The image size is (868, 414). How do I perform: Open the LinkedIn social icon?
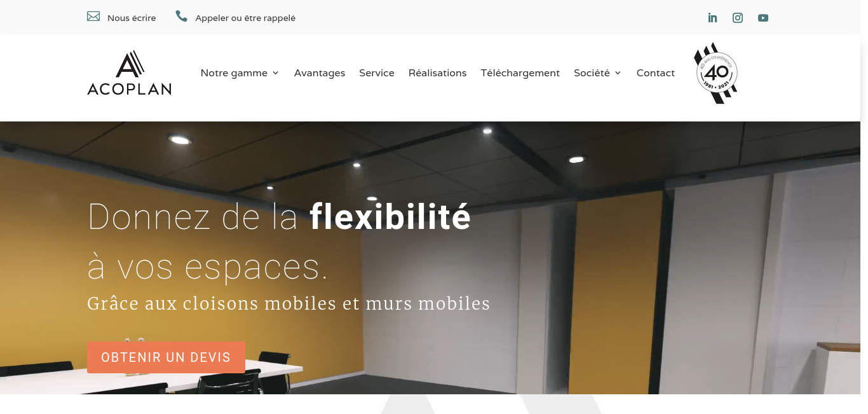[712, 18]
